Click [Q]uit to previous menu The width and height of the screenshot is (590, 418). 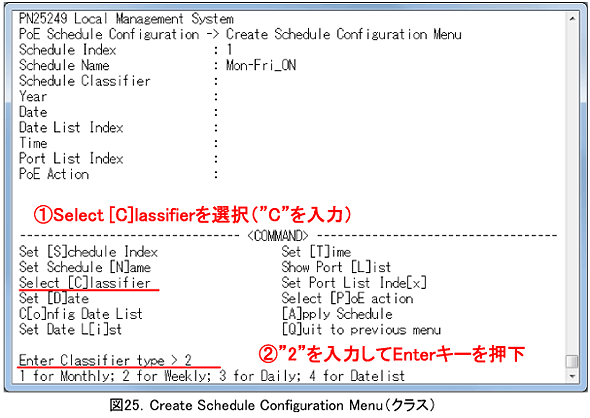click(x=361, y=330)
